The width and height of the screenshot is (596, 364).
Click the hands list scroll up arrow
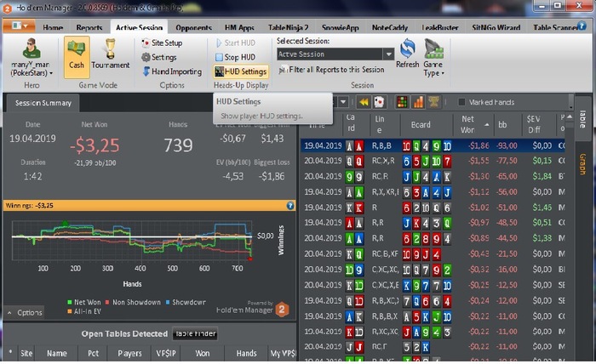pos(570,117)
